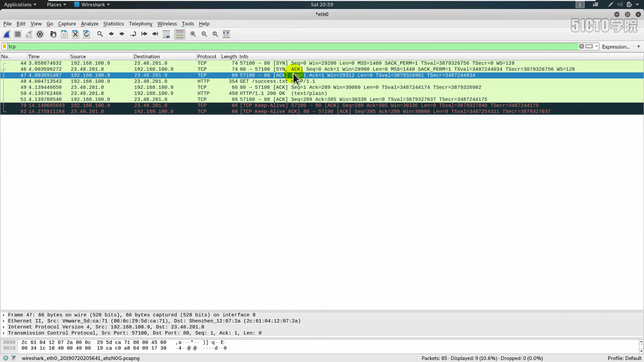Open the Expression builder

click(616, 46)
